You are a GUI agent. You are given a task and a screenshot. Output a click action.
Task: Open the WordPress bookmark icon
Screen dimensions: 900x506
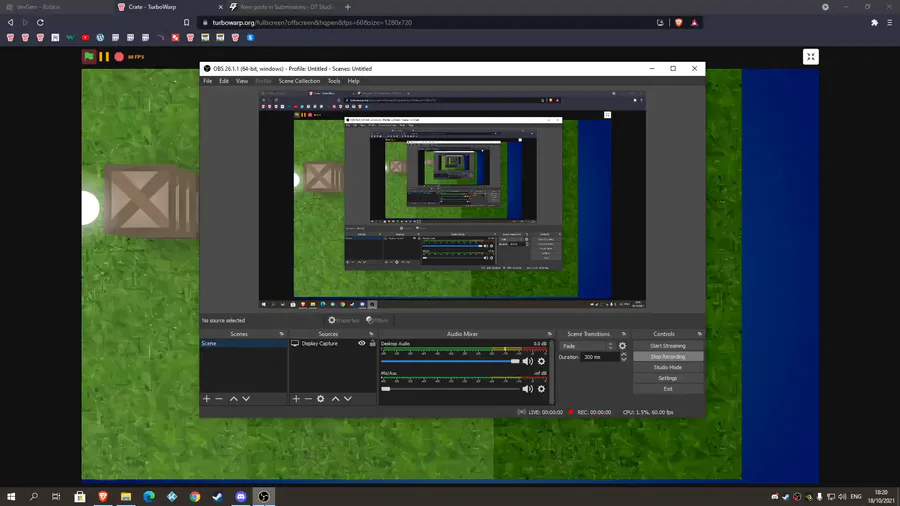(100, 37)
